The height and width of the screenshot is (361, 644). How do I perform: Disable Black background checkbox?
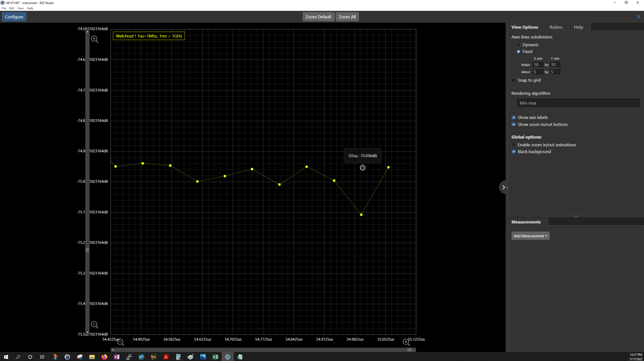(514, 152)
